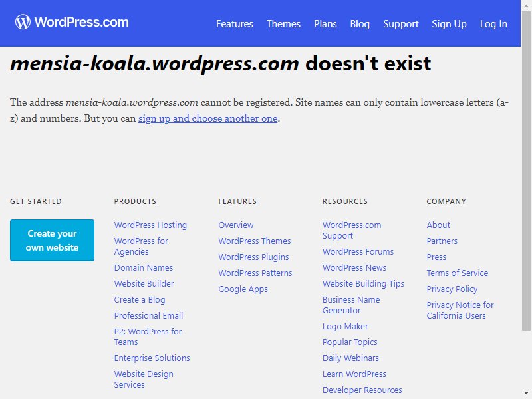Go to WordPress Forums

(358, 252)
